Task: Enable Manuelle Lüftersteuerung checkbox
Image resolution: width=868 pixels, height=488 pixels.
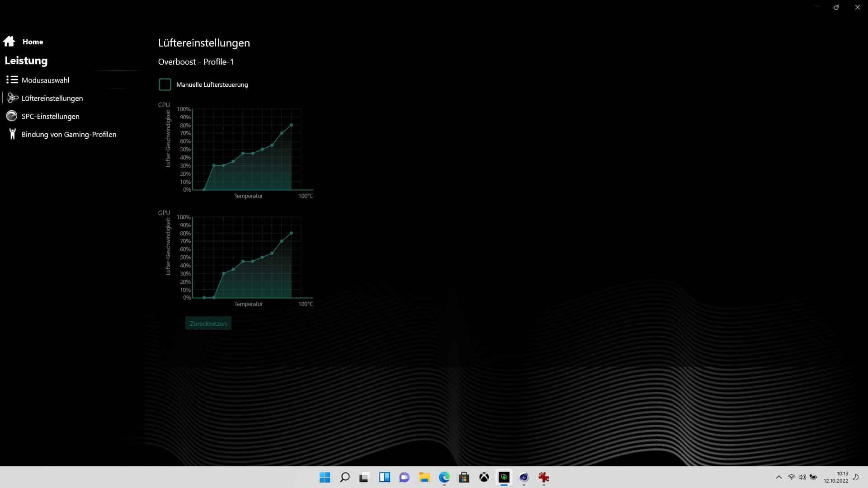Action: tap(165, 84)
